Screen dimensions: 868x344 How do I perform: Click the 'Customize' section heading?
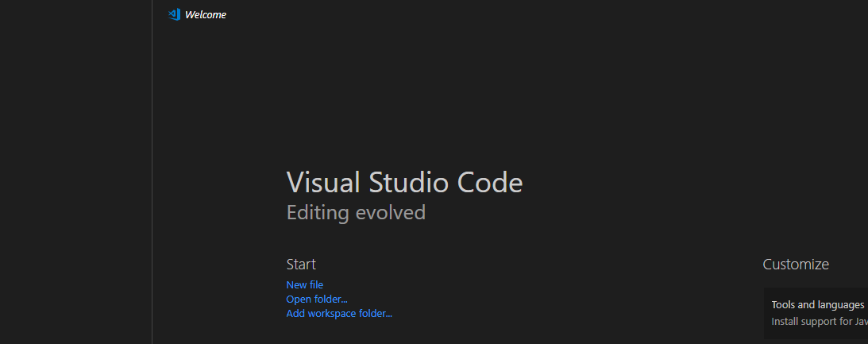(796, 265)
